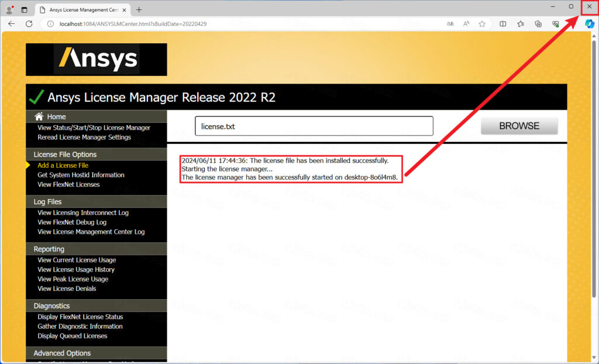Minimize the browser window
The height and width of the screenshot is (364, 599).
(553, 6)
